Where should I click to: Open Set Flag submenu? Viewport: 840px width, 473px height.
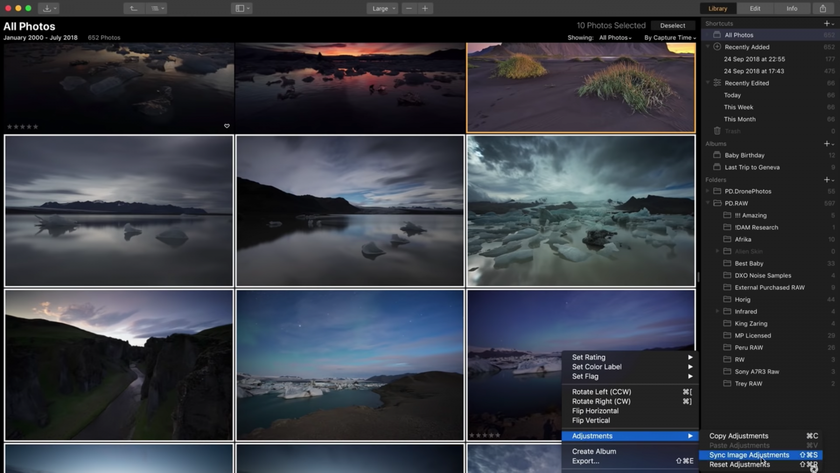point(631,377)
